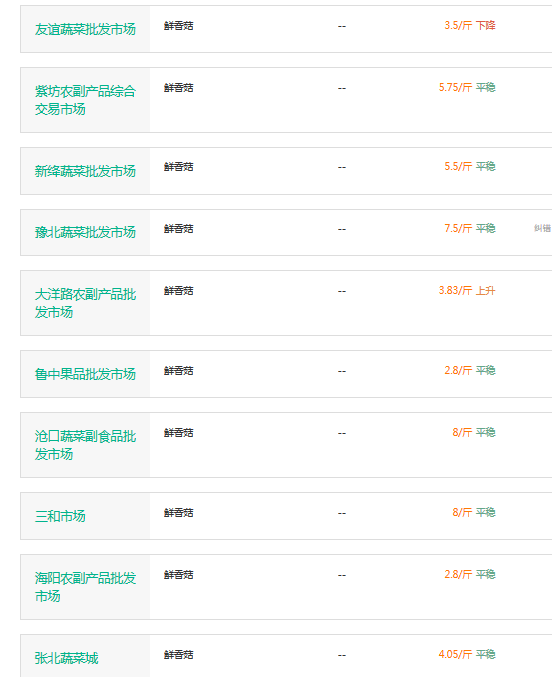
Task: Click the 3.5/斤 下降 price entry
Action: (470, 25)
